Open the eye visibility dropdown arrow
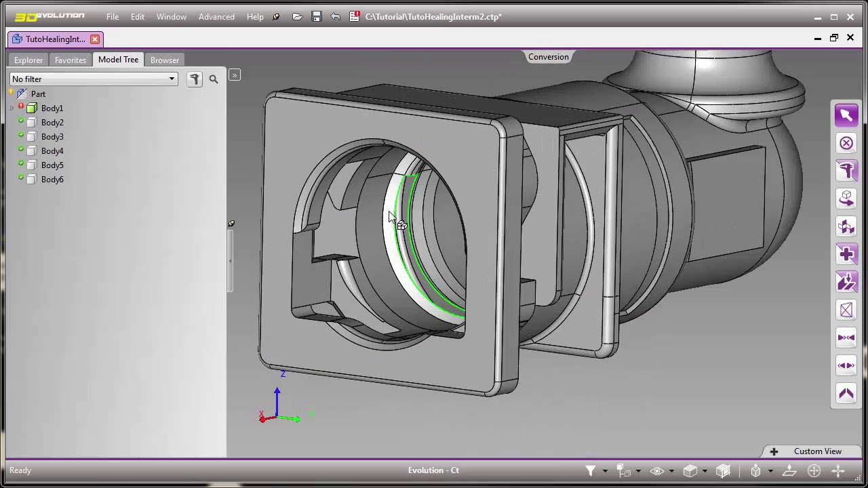 (671, 471)
